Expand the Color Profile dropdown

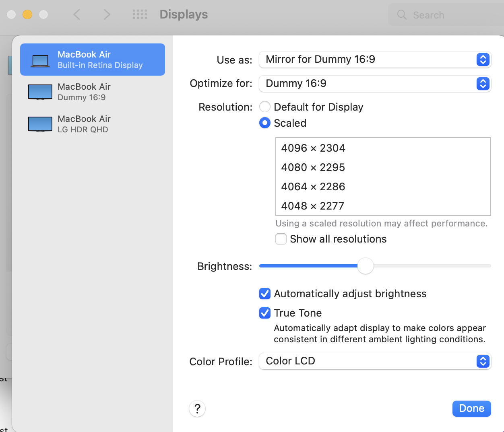(375, 361)
